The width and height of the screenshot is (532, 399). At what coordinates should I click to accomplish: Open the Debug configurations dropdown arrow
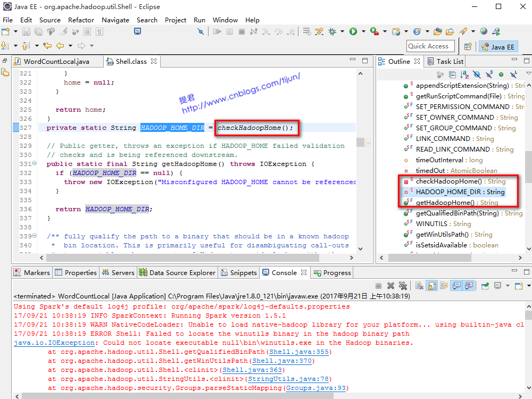(342, 31)
